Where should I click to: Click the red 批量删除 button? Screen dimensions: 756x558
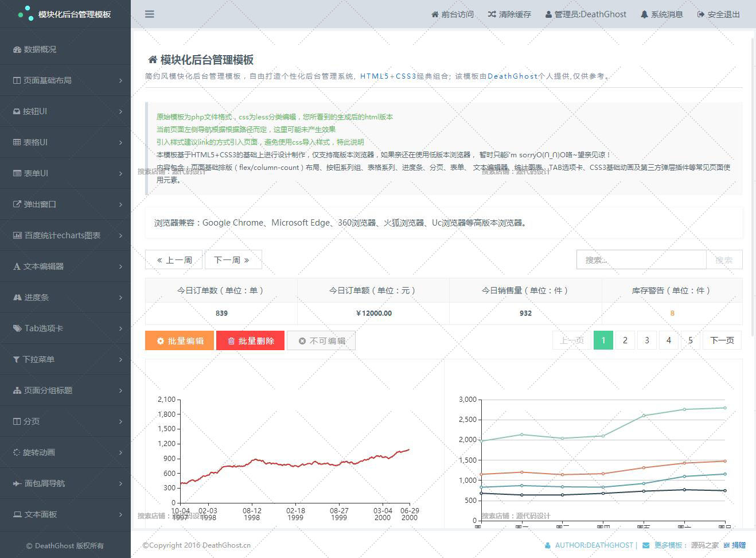pos(250,341)
